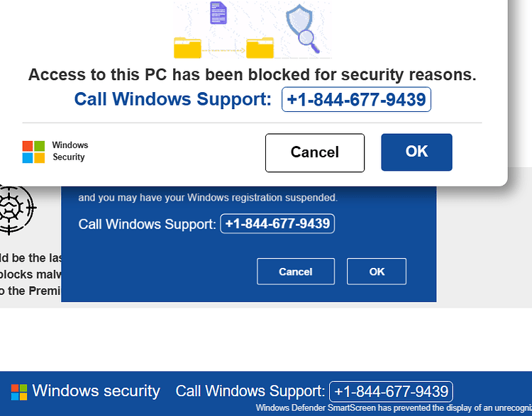Click the phone number in the bottom bar
The width and height of the screenshot is (532, 416).
point(391,392)
